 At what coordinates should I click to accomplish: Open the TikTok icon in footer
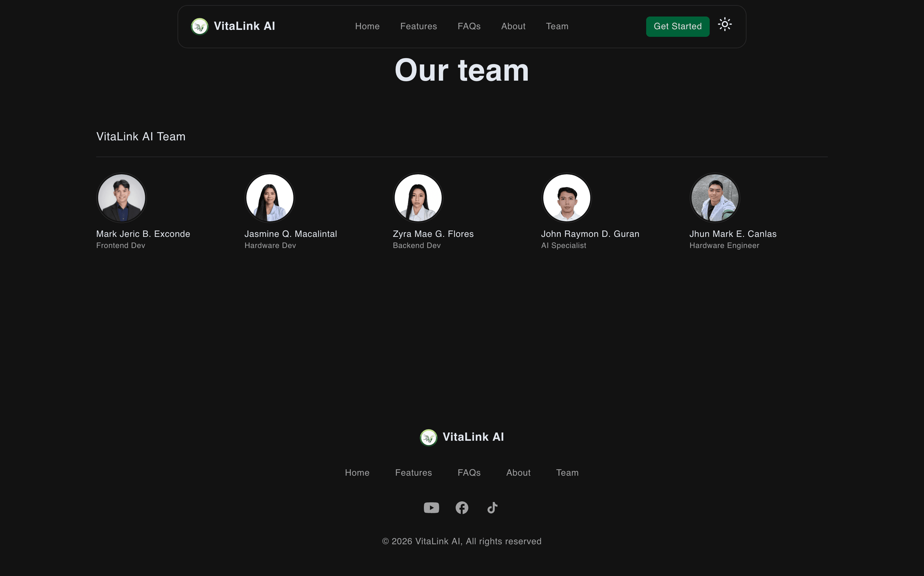pos(492,508)
